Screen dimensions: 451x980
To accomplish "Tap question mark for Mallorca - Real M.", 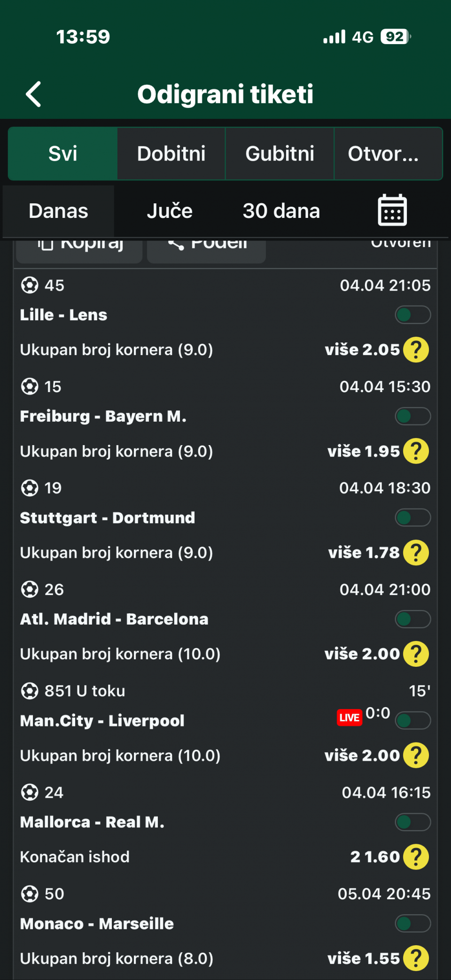I will point(416,857).
